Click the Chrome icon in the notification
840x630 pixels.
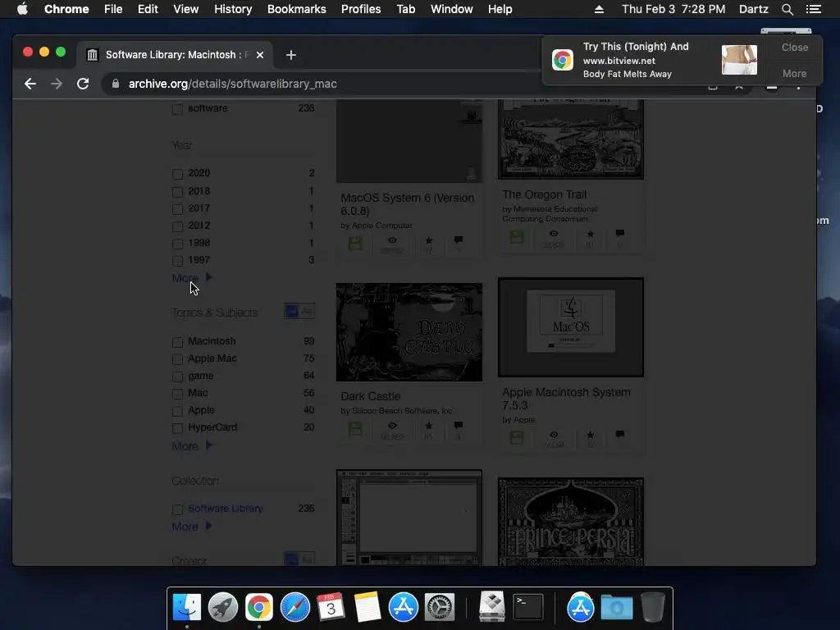click(563, 60)
